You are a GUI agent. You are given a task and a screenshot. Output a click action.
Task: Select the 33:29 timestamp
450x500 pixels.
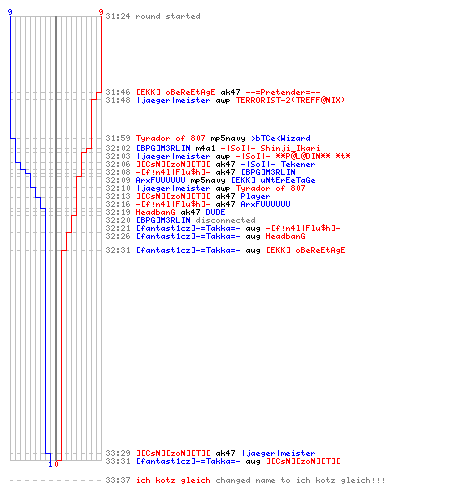118,453
